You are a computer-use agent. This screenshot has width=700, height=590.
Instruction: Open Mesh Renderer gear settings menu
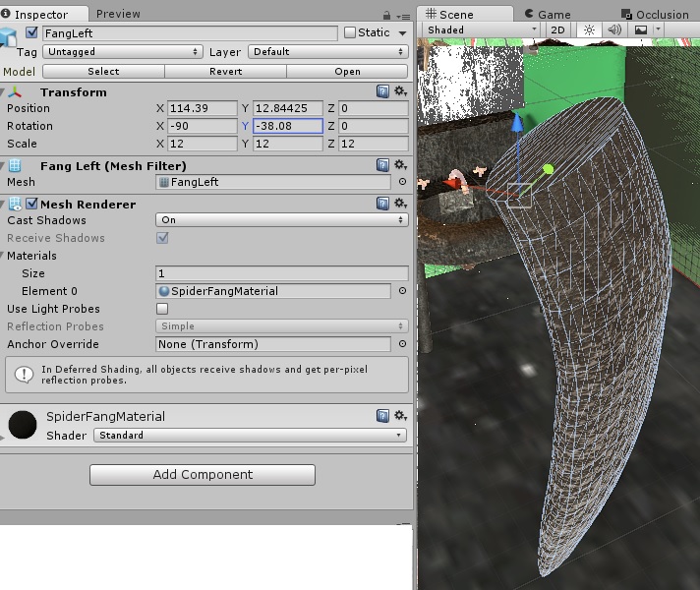pyautogui.click(x=400, y=204)
